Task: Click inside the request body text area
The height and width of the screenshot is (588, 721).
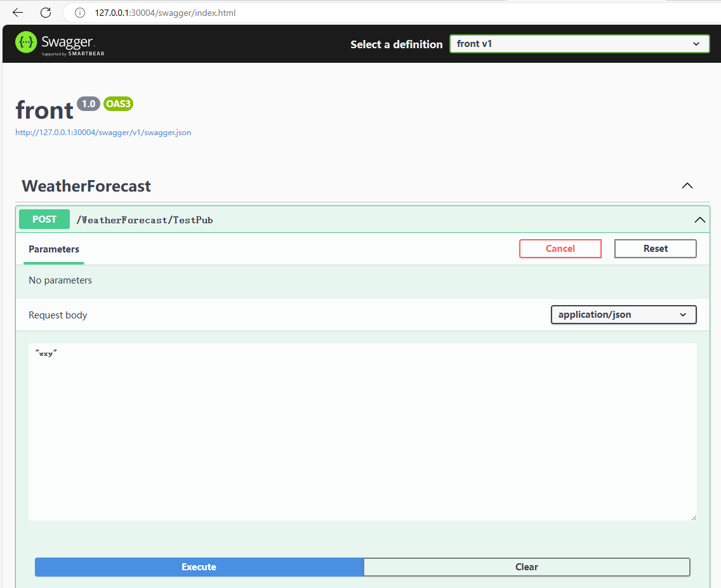Action: pos(362,432)
